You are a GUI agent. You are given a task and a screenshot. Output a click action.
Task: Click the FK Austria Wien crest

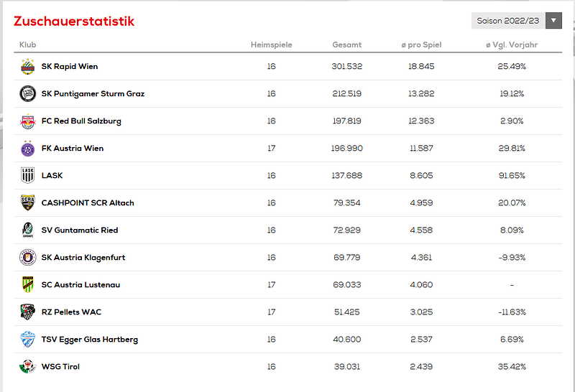[27, 149]
